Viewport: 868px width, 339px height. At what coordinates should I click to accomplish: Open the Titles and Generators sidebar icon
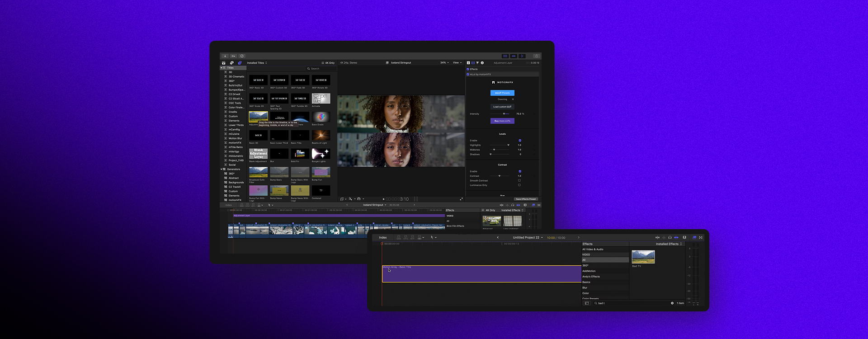point(240,63)
